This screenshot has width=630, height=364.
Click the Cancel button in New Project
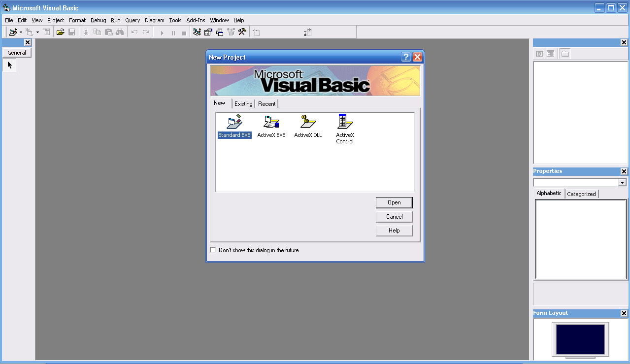pyautogui.click(x=394, y=217)
